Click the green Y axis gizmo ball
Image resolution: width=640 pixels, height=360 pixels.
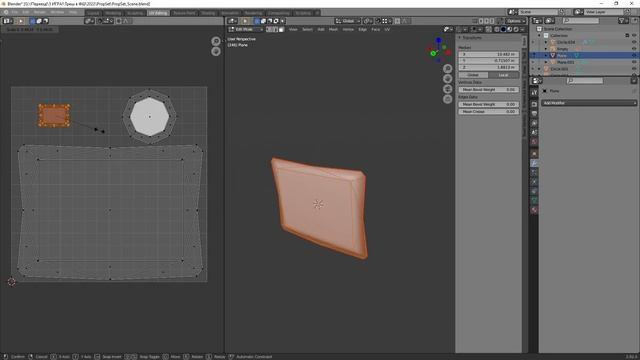pyautogui.click(x=433, y=53)
